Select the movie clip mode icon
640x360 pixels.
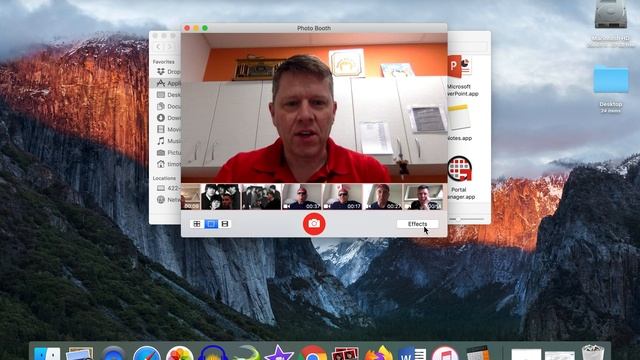[225, 224]
